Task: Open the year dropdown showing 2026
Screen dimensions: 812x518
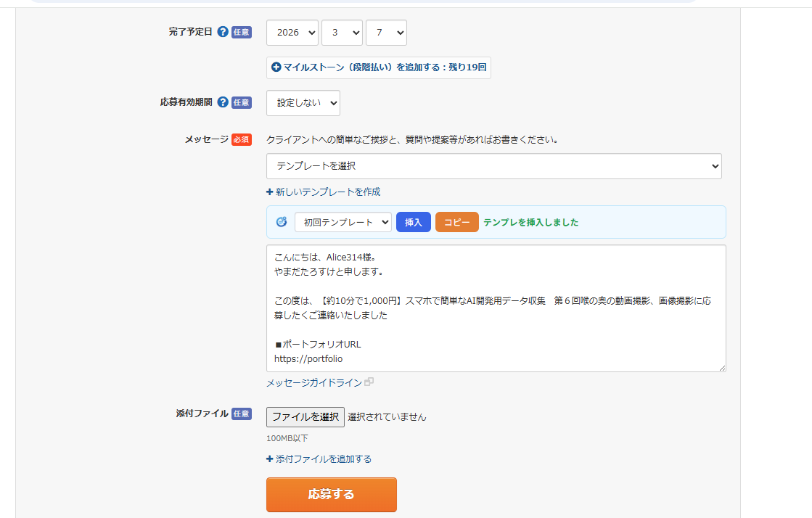Action: [292, 32]
